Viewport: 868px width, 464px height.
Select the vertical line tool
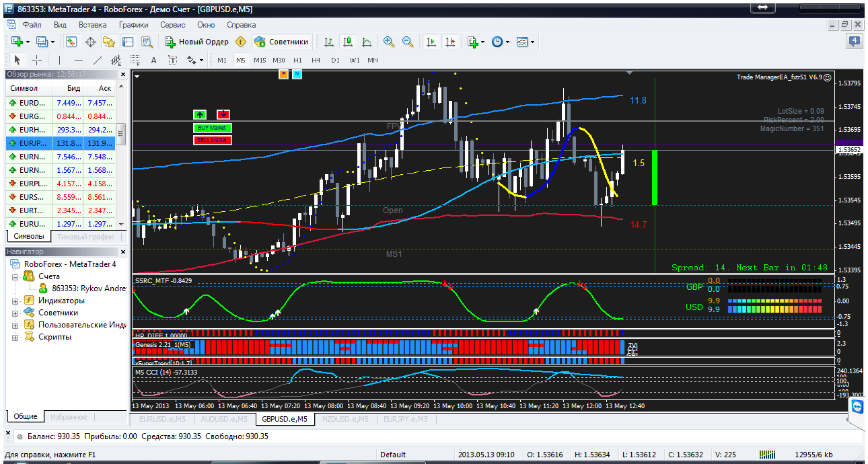(x=59, y=60)
